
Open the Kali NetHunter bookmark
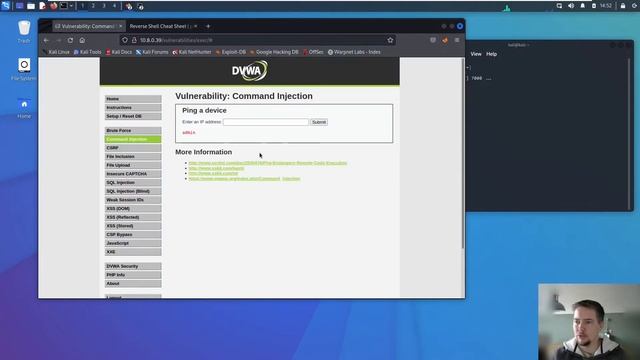(x=192, y=52)
